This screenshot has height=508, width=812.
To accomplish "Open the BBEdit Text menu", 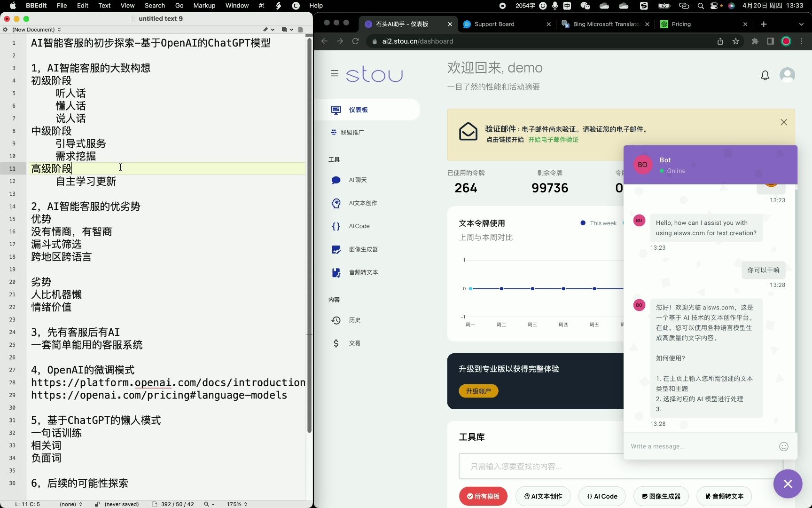I will coord(104,6).
